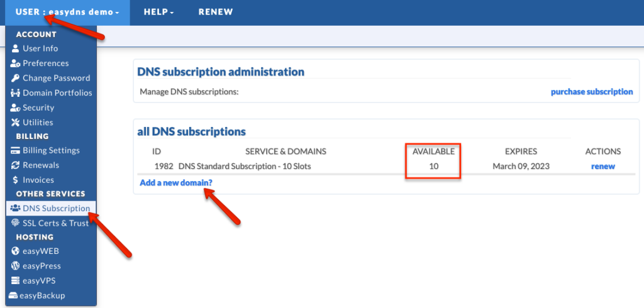Click the March 09, 2023 expiry date
Viewport: 644px width, 308px height.
521,167
